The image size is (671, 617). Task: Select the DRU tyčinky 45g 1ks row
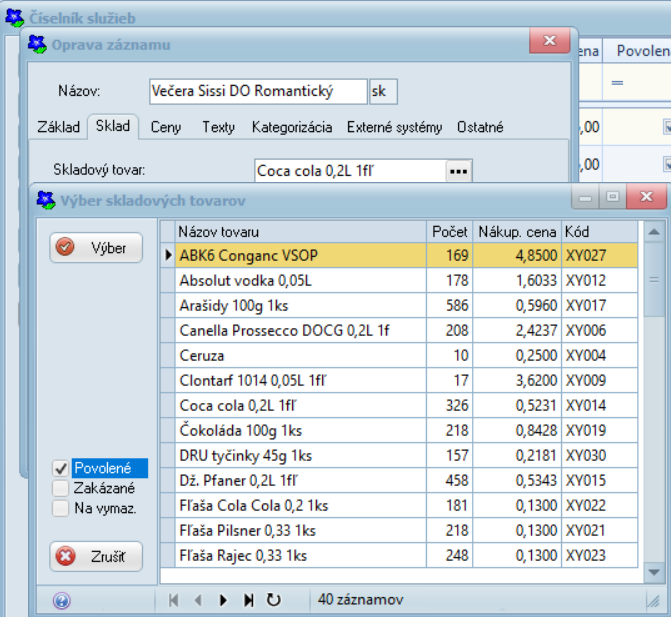click(399, 455)
